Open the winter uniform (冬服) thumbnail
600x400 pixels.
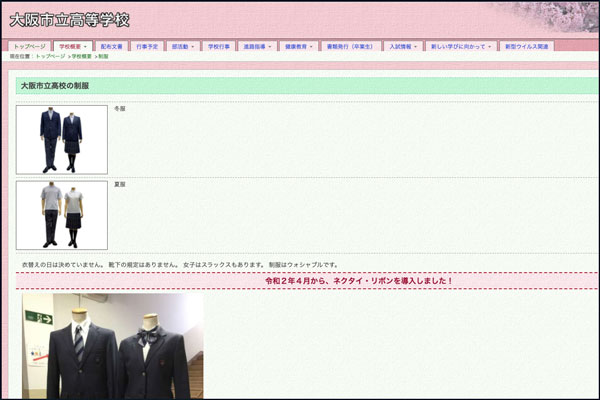[62, 139]
